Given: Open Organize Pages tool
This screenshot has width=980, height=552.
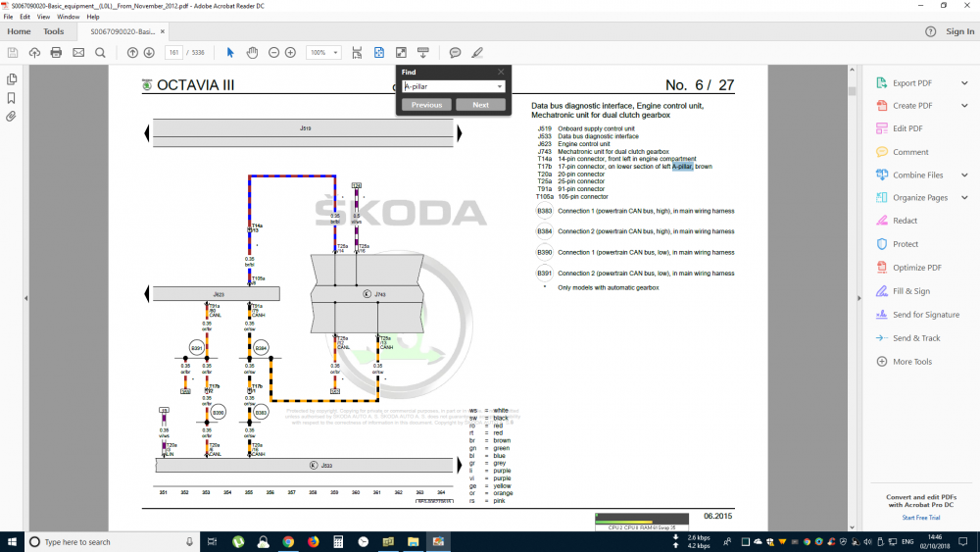Looking at the screenshot, I should (x=920, y=197).
